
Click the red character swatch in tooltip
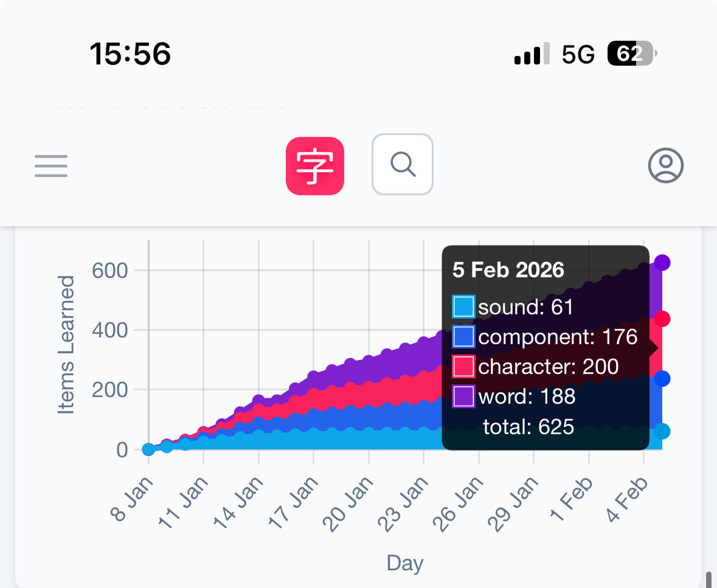463,367
